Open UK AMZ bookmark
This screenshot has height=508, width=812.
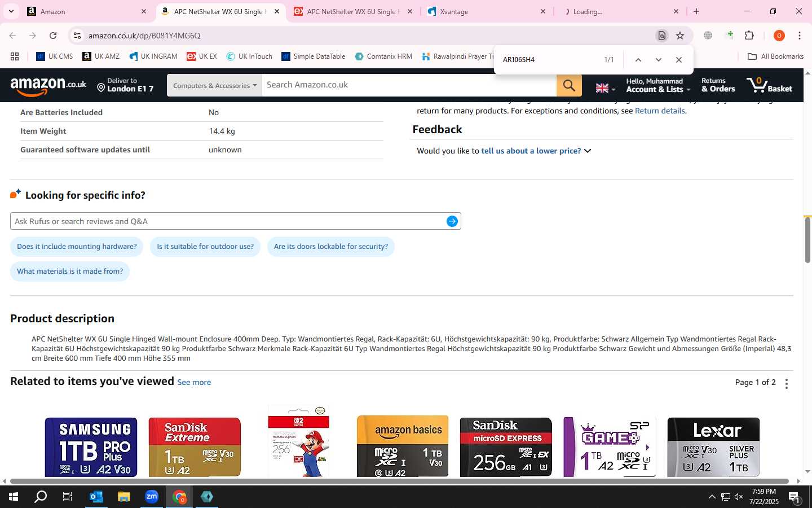point(101,56)
